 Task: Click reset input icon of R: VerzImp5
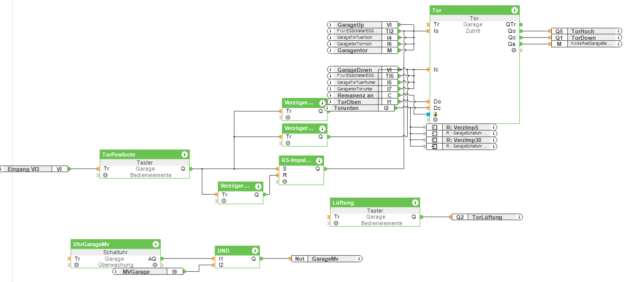434,127
